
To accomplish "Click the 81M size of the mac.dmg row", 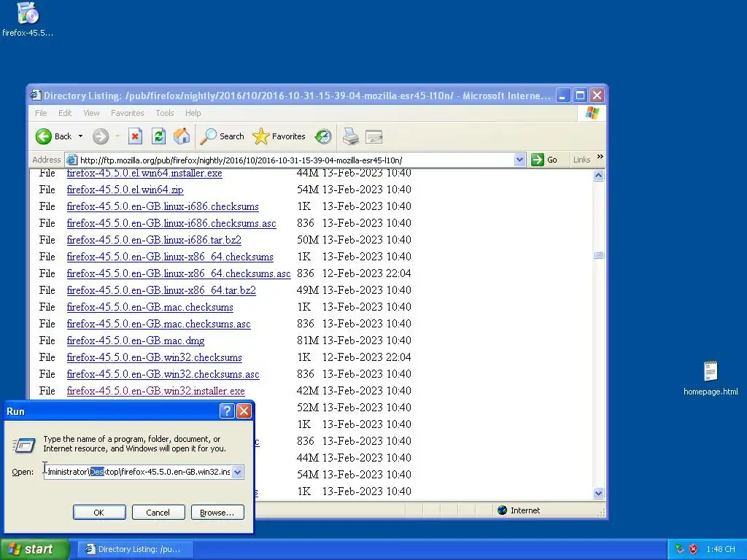I will [308, 341].
